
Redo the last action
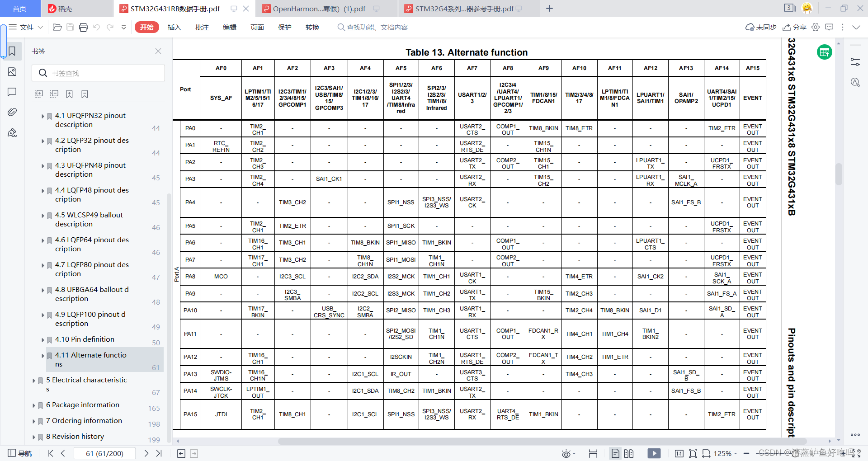coord(110,27)
